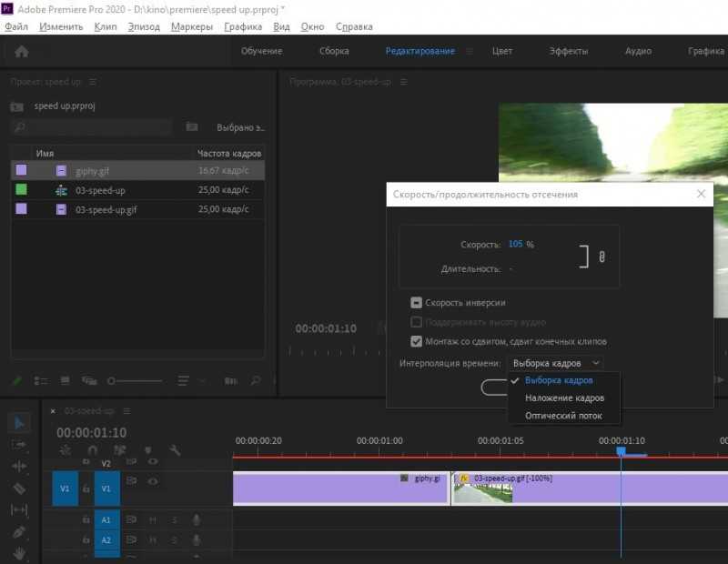Toggle the Snap magnet in timeline
This screenshot has height=564, width=728.
[93, 449]
